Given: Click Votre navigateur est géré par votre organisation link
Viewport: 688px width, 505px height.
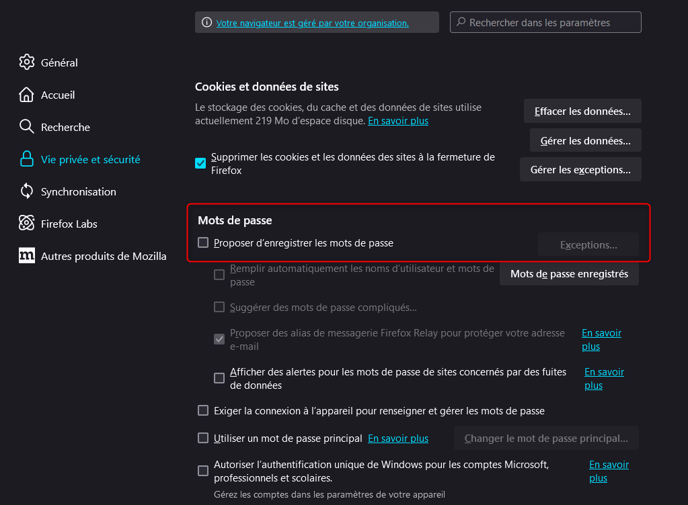Looking at the screenshot, I should point(312,23).
